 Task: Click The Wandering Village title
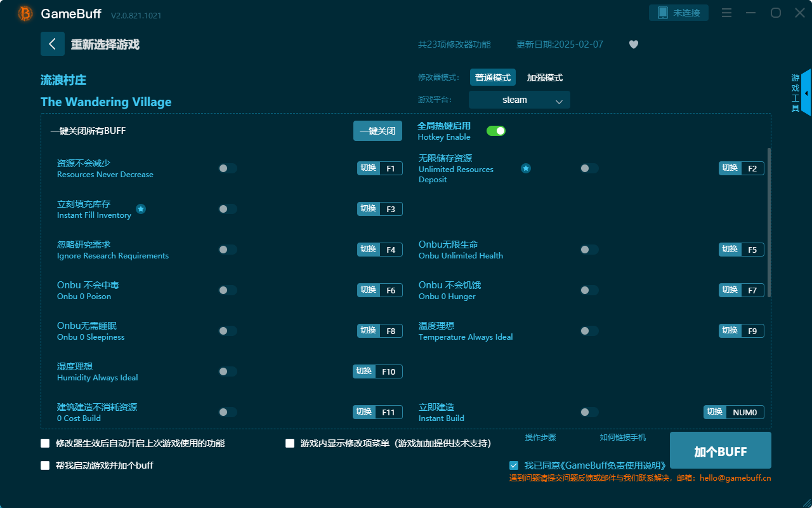tap(106, 102)
